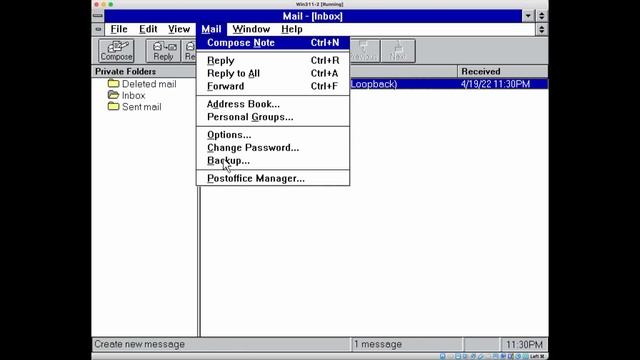Choose Compose Note from Mail menu
The width and height of the screenshot is (640, 360).
(x=273, y=43)
